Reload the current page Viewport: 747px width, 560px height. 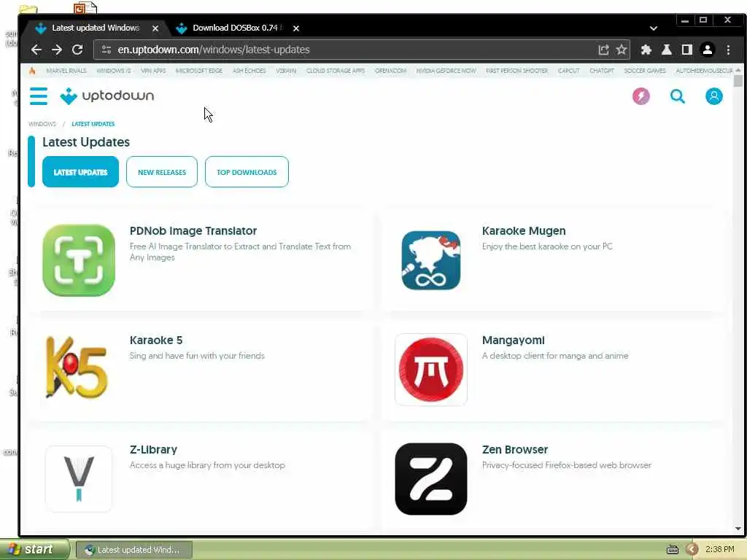click(x=77, y=50)
